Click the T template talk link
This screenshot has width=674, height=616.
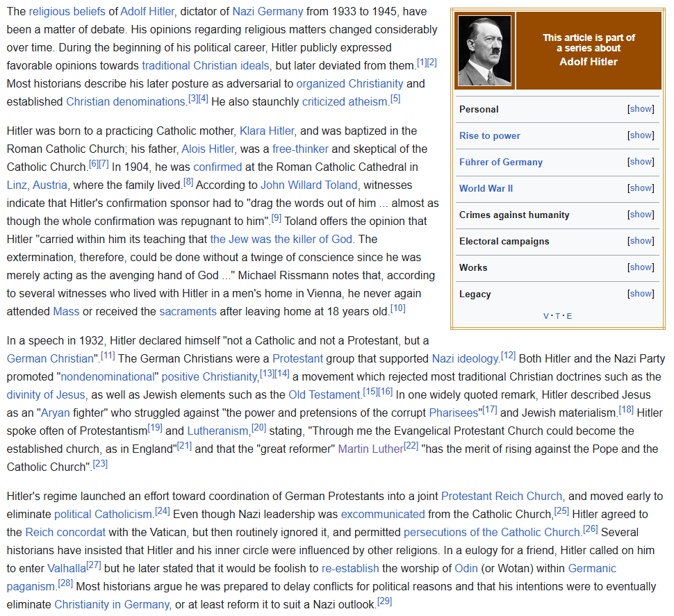[x=557, y=316]
